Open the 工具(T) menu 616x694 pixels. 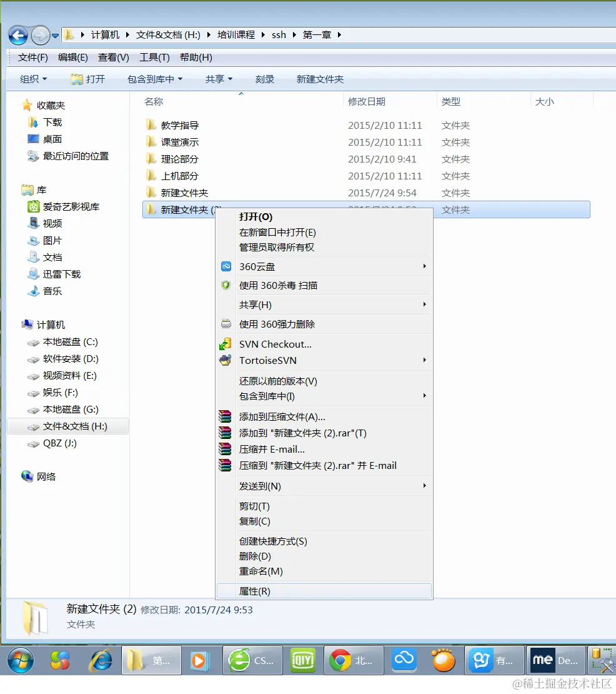tap(154, 57)
